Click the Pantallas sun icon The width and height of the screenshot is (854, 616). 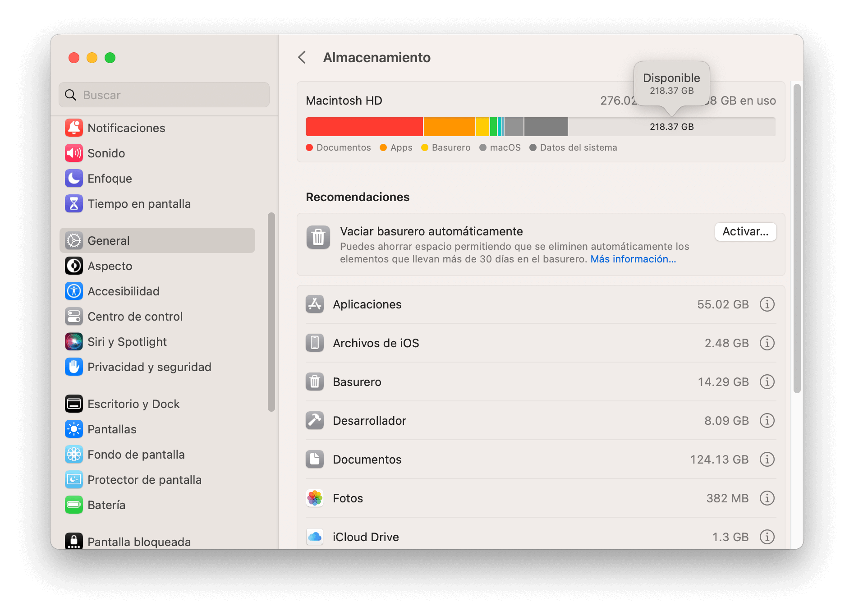click(74, 429)
